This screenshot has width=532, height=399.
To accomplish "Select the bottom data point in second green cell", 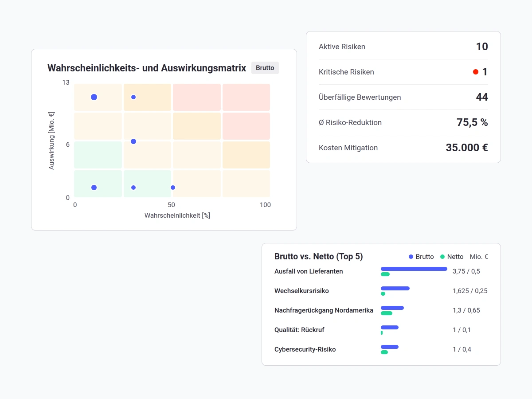I will click(133, 188).
